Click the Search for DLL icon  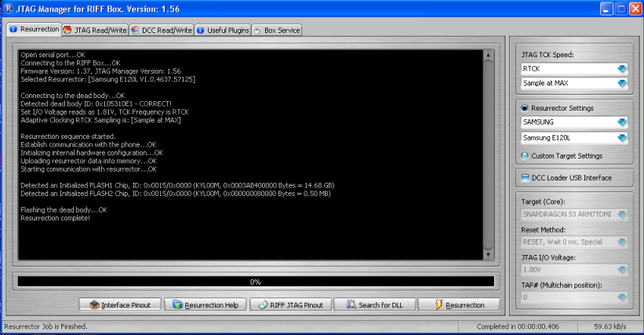351,304
